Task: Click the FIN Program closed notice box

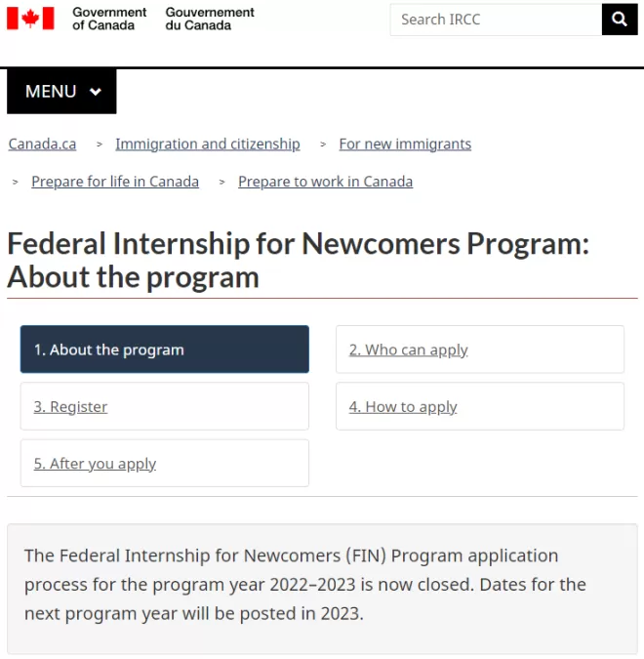Action: (x=322, y=589)
